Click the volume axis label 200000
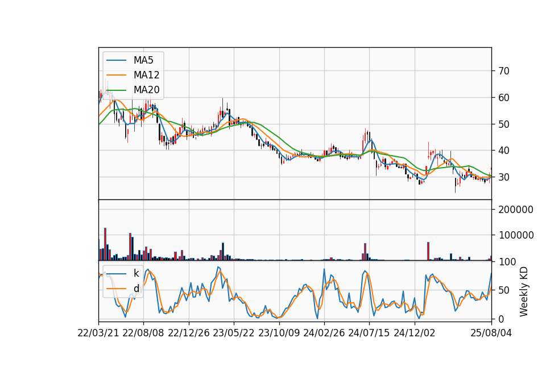 click(x=516, y=210)
